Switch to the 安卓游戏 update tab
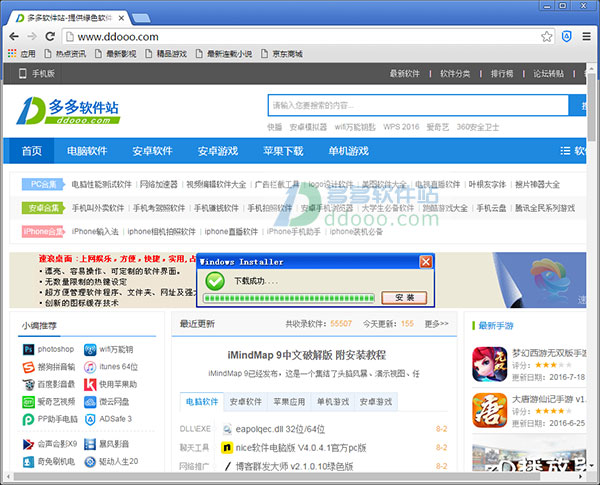The image size is (600, 485). pos(376,402)
